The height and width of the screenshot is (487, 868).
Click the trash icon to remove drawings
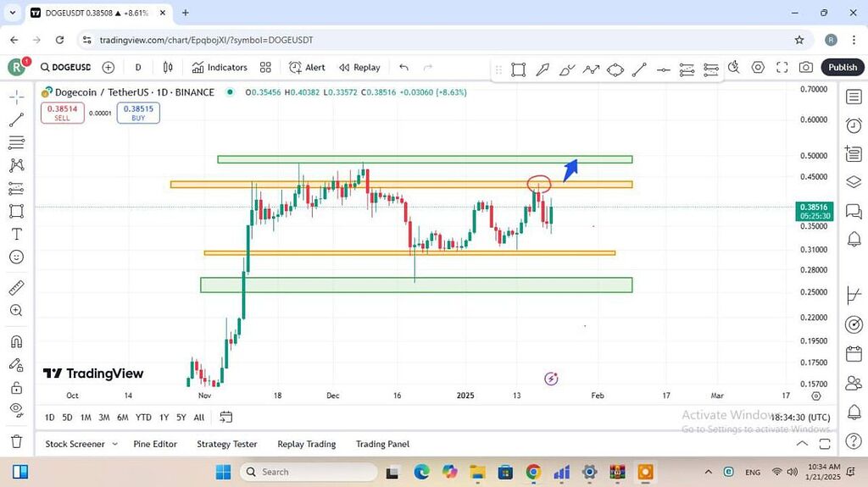[x=16, y=441]
